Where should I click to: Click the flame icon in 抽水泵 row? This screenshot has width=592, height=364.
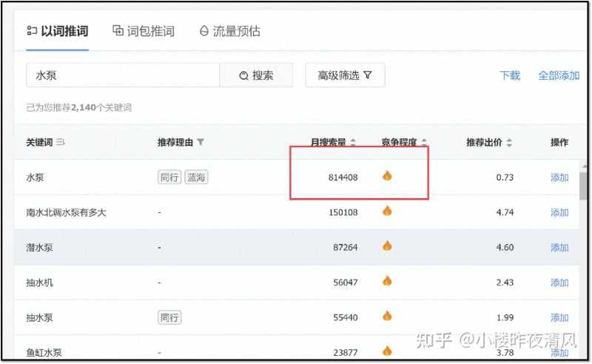387,316
